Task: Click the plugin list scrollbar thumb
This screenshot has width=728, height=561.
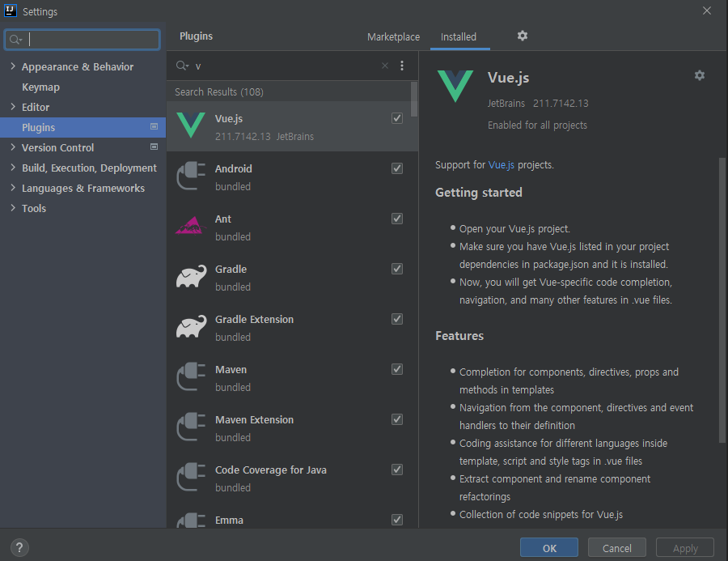Action: [414, 99]
